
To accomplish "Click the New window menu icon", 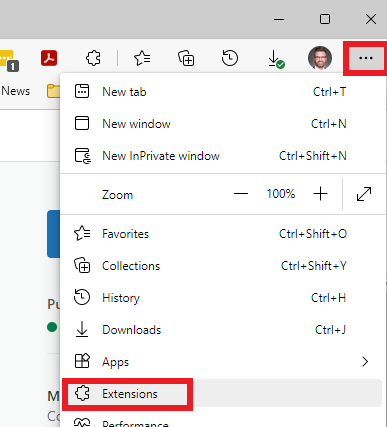I will tap(82, 123).
